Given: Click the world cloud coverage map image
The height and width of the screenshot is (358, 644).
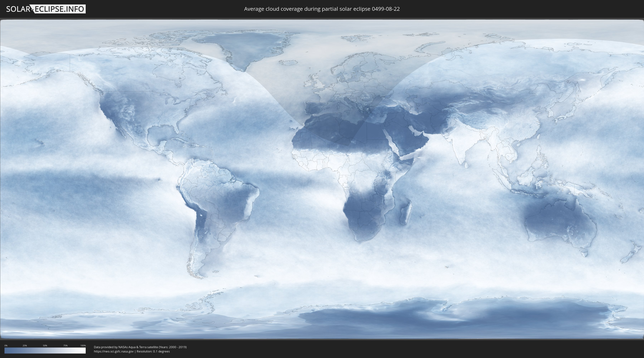Looking at the screenshot, I should coord(322,179).
